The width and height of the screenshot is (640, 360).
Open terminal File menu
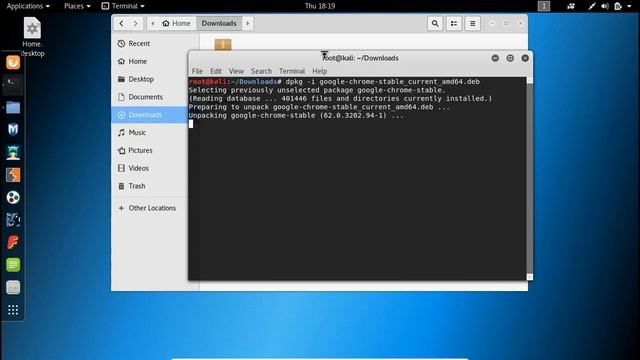(x=197, y=71)
